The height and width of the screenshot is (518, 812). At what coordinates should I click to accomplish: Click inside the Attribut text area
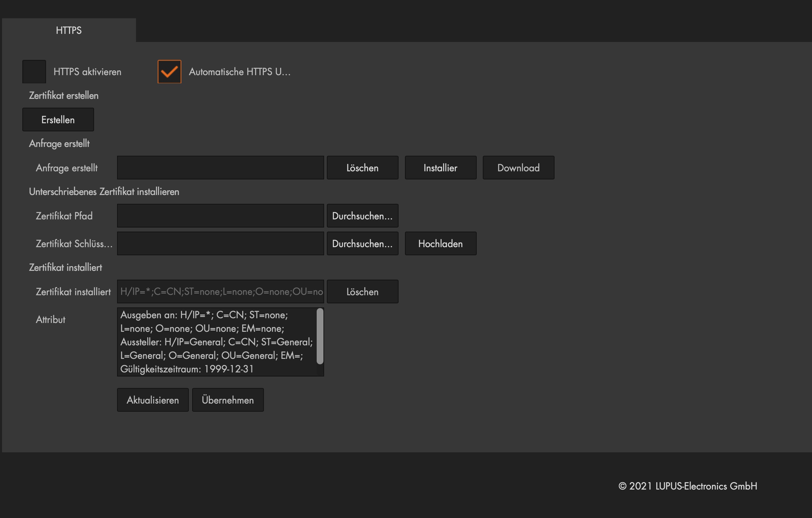[217, 342]
